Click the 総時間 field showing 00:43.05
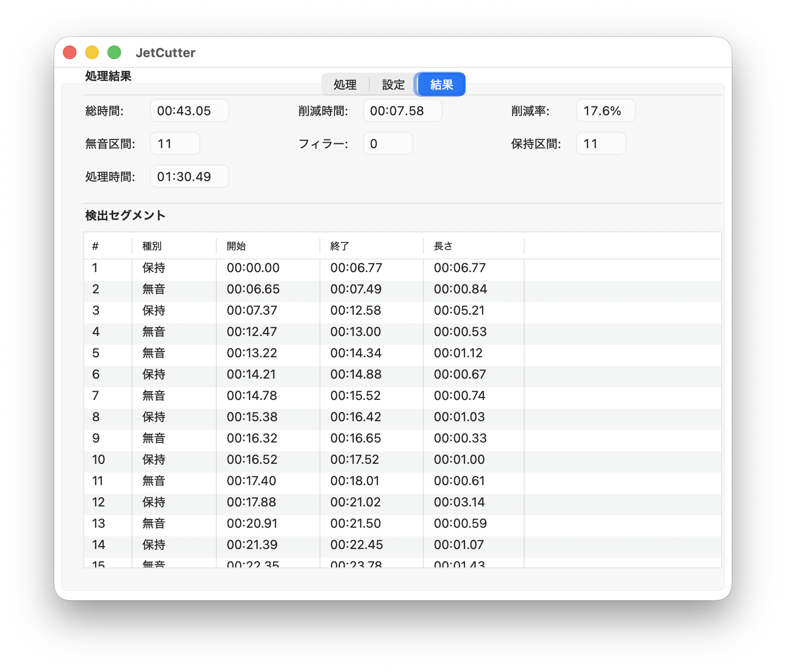 click(x=189, y=111)
